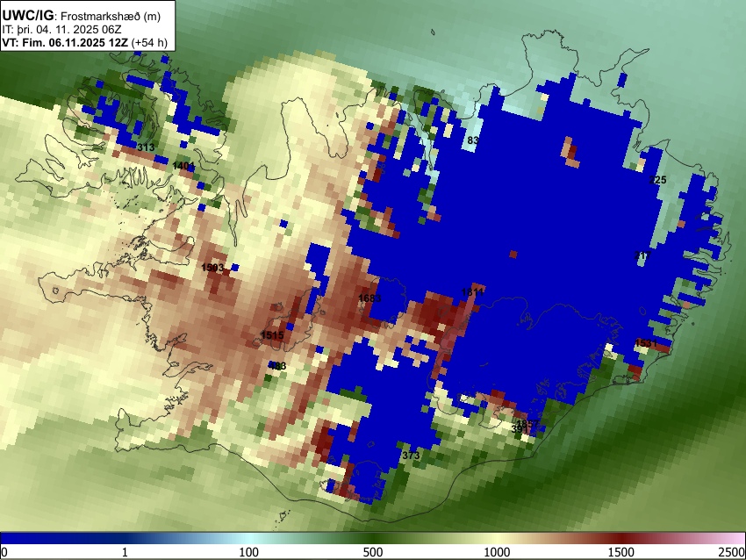
Task: Click the '100' label on the color scale
Action: tap(248, 552)
